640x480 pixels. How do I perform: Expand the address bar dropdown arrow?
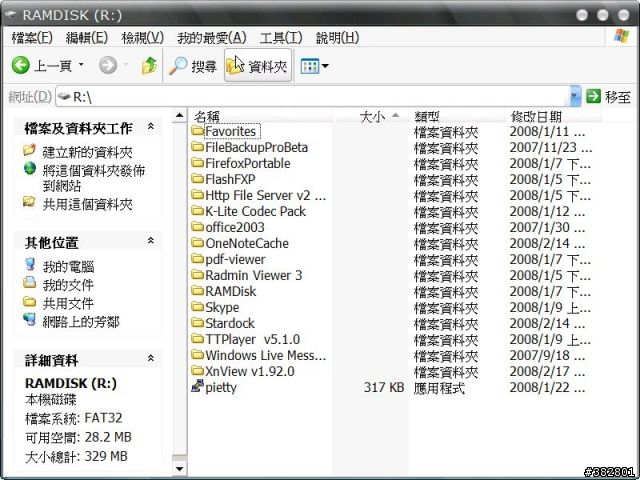(575, 97)
